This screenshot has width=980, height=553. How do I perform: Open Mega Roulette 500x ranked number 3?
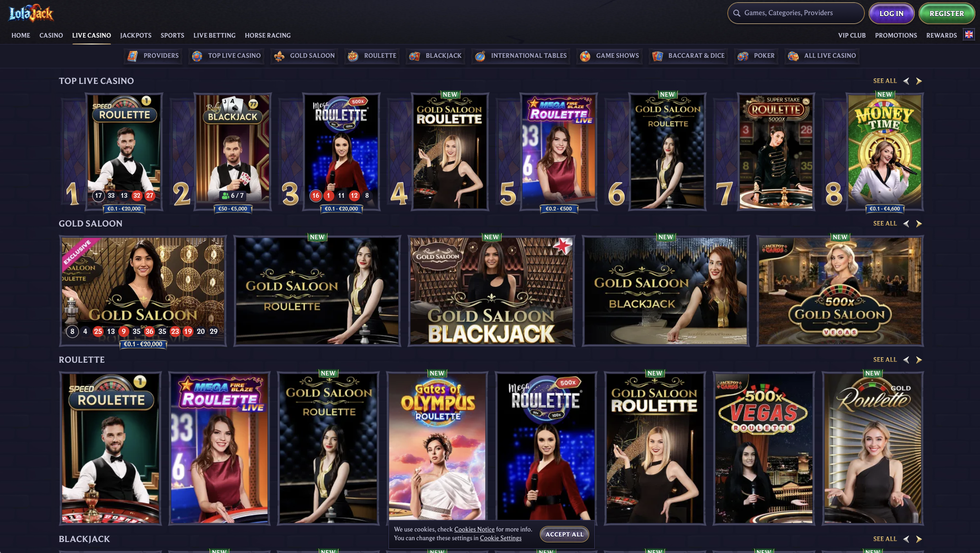coord(341,151)
